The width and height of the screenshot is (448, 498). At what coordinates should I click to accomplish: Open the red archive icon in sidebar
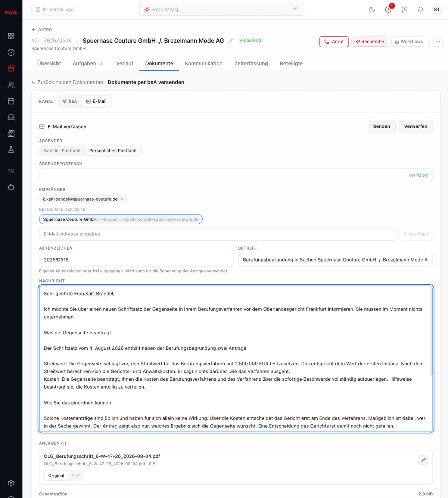(x=11, y=68)
